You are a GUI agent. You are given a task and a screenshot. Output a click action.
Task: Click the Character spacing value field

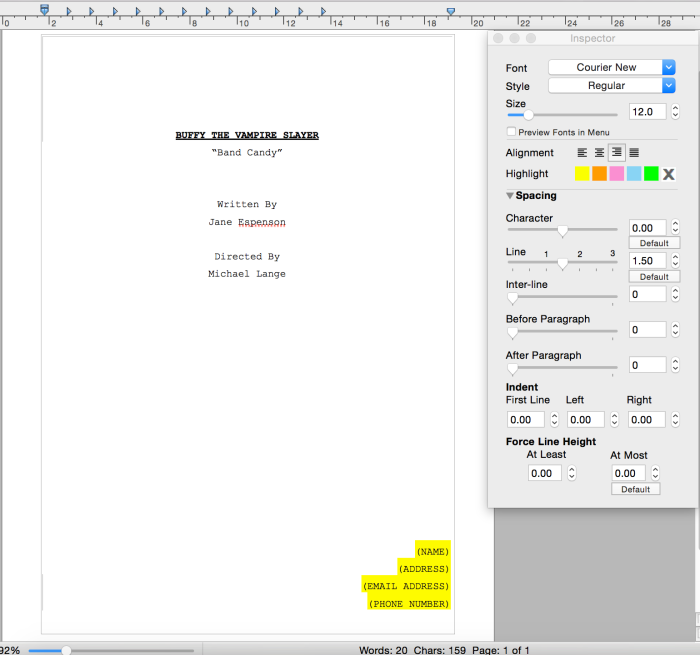647,228
